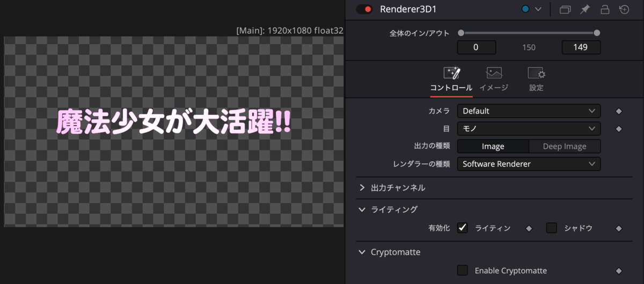
Task: Open the カメラ dropdown showing Default
Action: click(529, 111)
